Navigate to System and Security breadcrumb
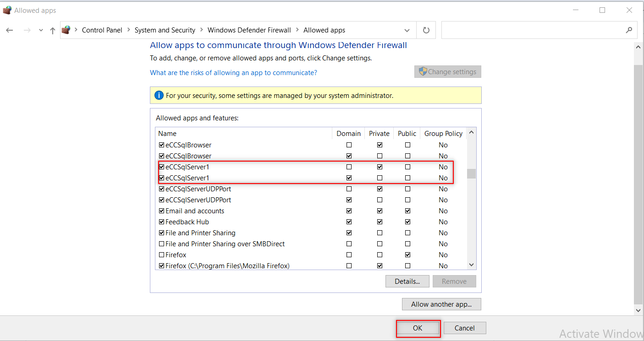The width and height of the screenshot is (644, 341). [x=165, y=30]
